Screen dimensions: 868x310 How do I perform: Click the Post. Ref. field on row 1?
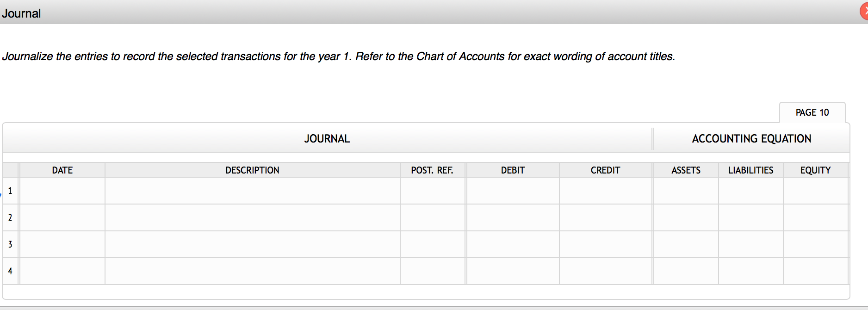(432, 191)
